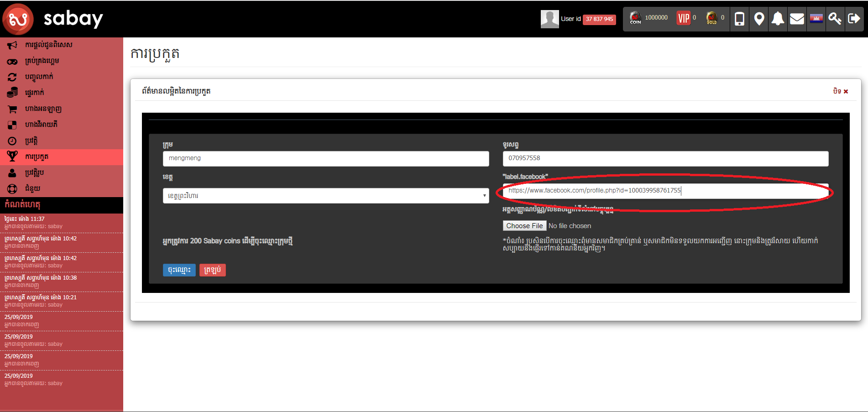Image resolution: width=868 pixels, height=412 pixels.
Task: Click the VIP badge icon
Action: pyautogui.click(x=683, y=18)
